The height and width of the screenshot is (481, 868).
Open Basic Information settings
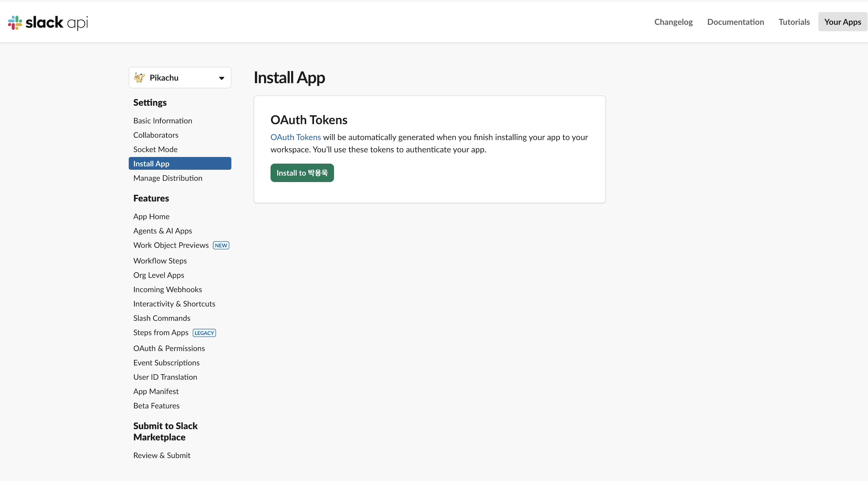163,121
